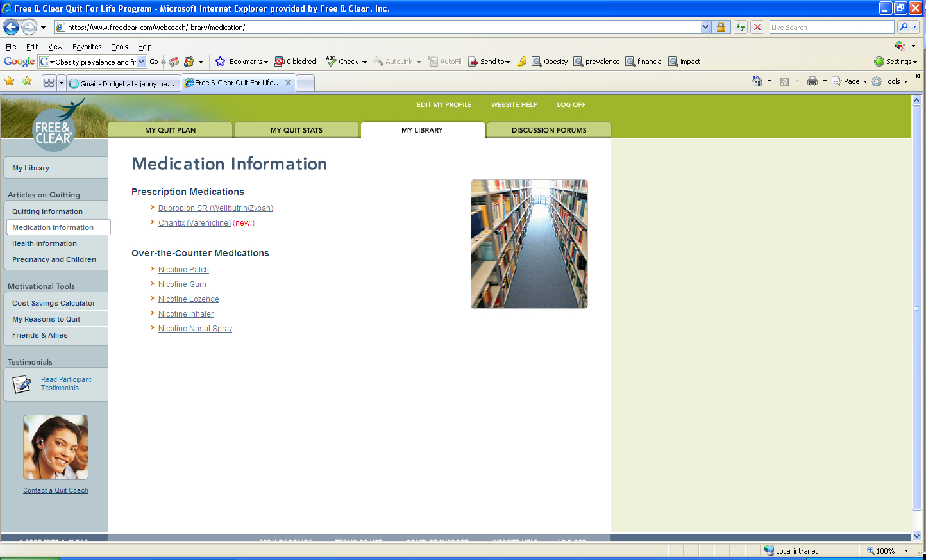Click the Google toolbar highlighter icon
Viewport: 926px width, 560px height.
tap(522, 62)
